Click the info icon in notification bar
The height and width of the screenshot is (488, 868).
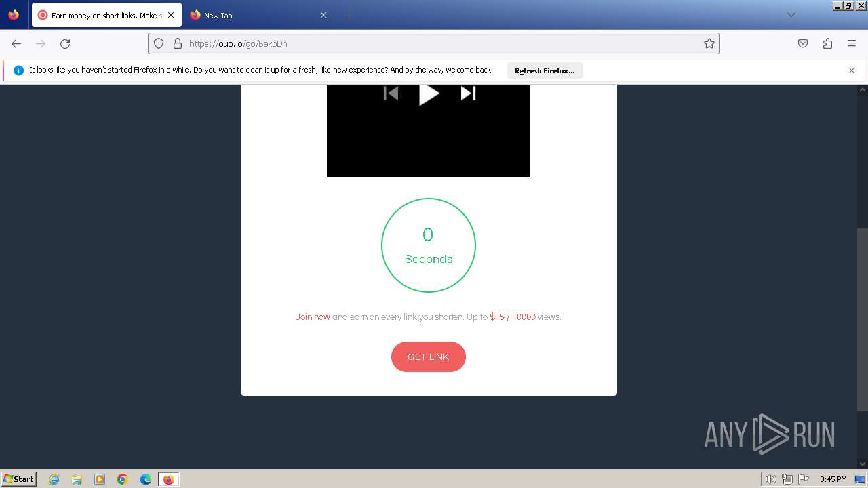pos(18,70)
